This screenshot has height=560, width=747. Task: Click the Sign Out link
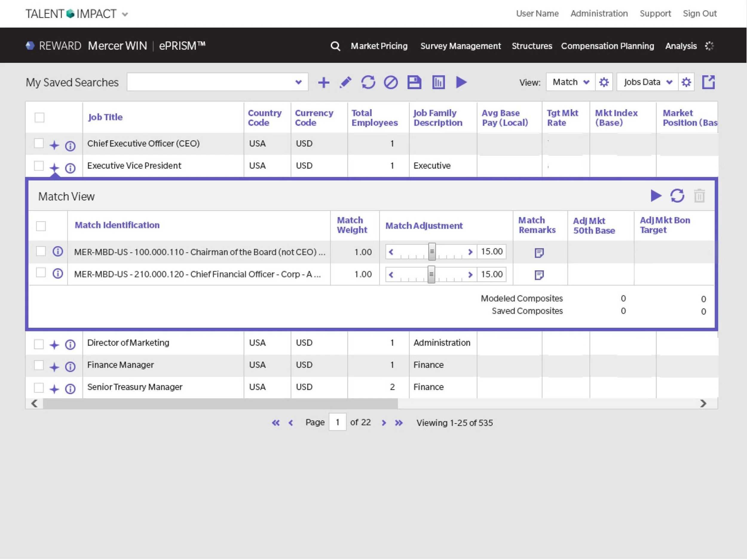[x=699, y=13]
